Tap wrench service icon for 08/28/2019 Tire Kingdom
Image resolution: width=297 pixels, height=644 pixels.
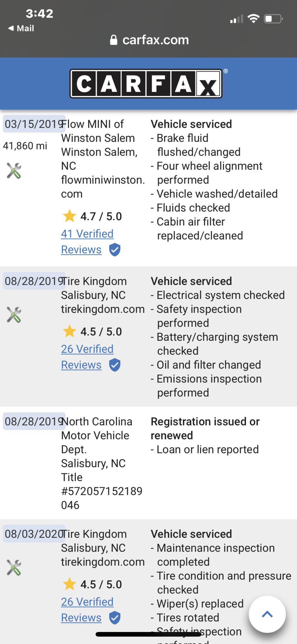(x=14, y=315)
